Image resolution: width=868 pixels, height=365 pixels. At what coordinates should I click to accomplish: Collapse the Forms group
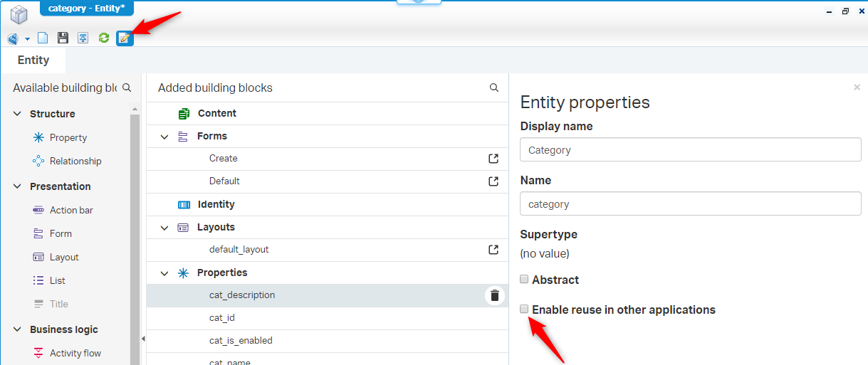pyautogui.click(x=165, y=136)
